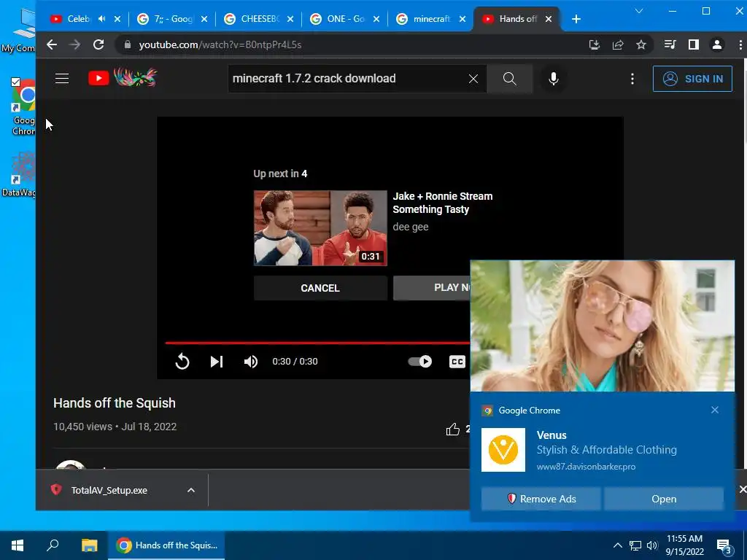Click Open on the Venus notification
Viewport: 747px width, 560px height.
[664, 499]
